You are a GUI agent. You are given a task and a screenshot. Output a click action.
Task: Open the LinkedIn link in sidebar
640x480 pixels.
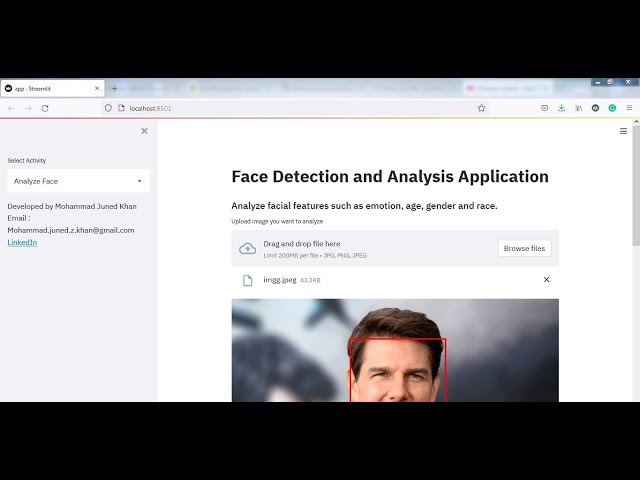point(22,242)
